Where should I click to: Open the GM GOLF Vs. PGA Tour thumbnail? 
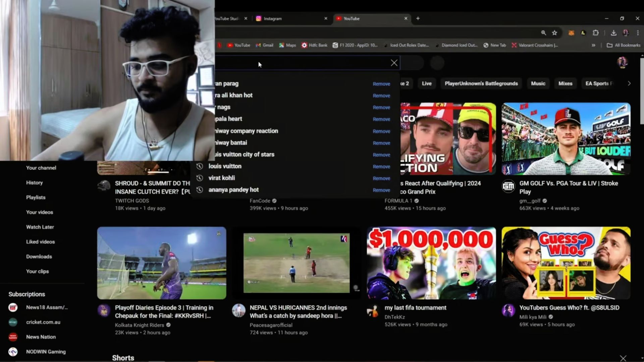click(566, 139)
